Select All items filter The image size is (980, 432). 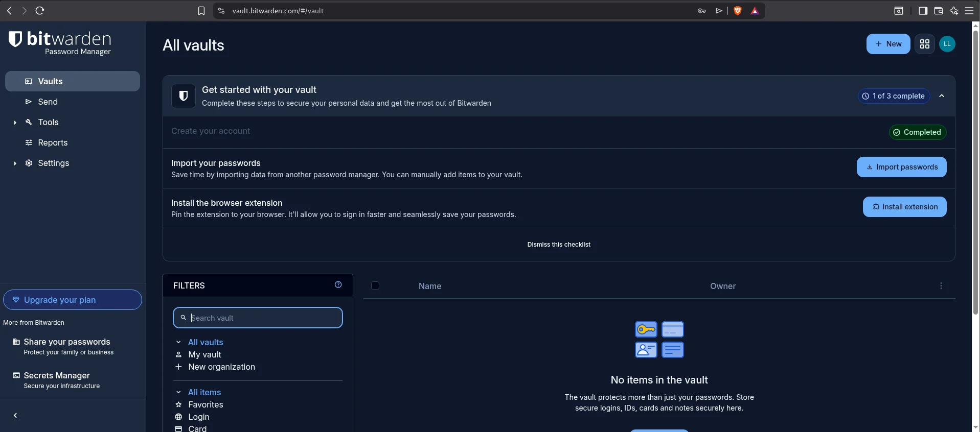coord(204,392)
